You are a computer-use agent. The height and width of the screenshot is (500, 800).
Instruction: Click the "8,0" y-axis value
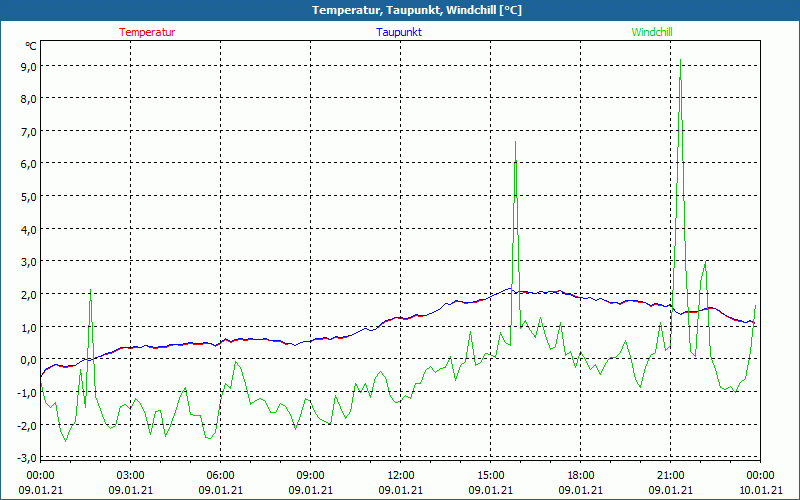29,99
